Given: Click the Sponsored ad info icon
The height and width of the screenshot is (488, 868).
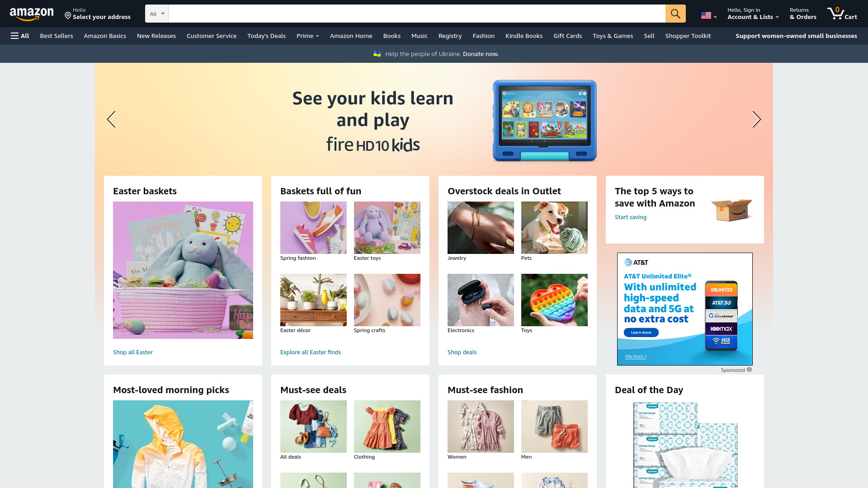Looking at the screenshot, I should [749, 370].
